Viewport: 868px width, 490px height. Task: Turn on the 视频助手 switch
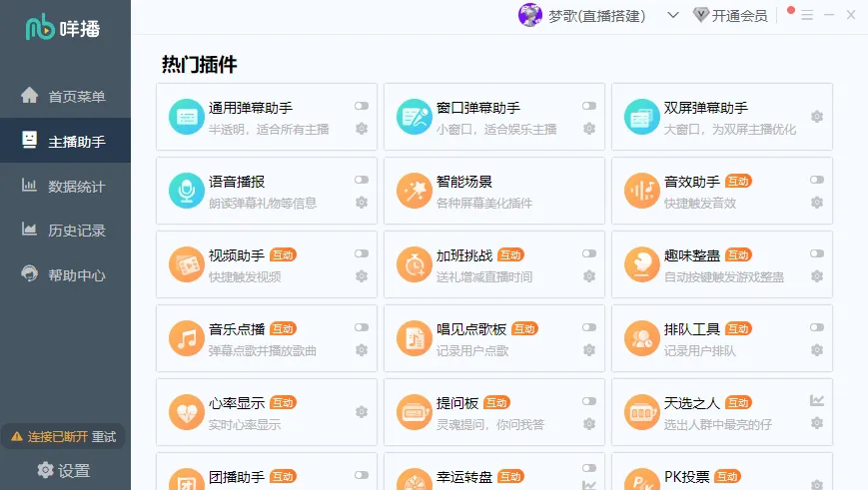coord(362,253)
